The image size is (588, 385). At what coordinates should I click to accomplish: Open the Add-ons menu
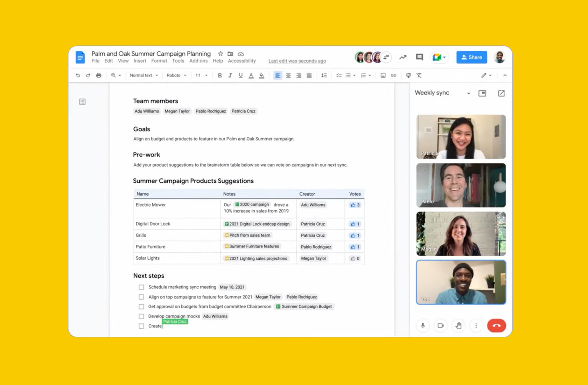pos(198,61)
